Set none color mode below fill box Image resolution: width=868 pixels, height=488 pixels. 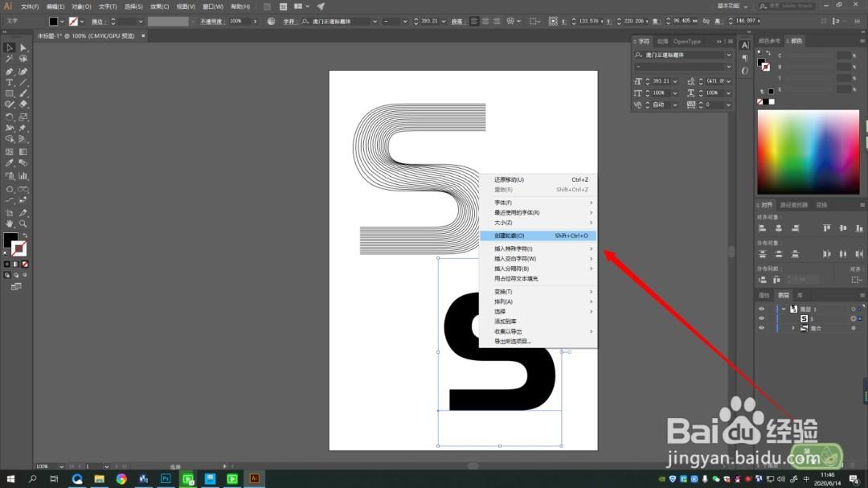(x=25, y=265)
